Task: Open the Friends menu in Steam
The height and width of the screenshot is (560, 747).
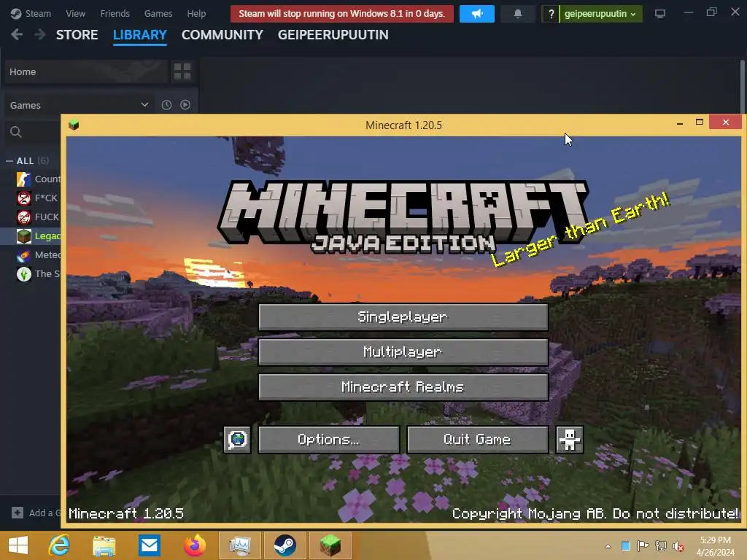Action: click(115, 13)
